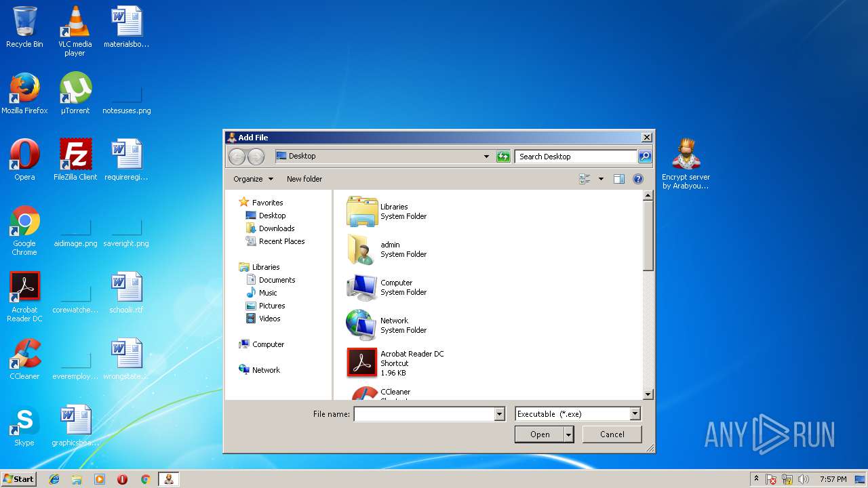Screen dimensions: 868x488
Task: Click the Forward navigation arrow in Add File dialog
Action: [x=256, y=157]
